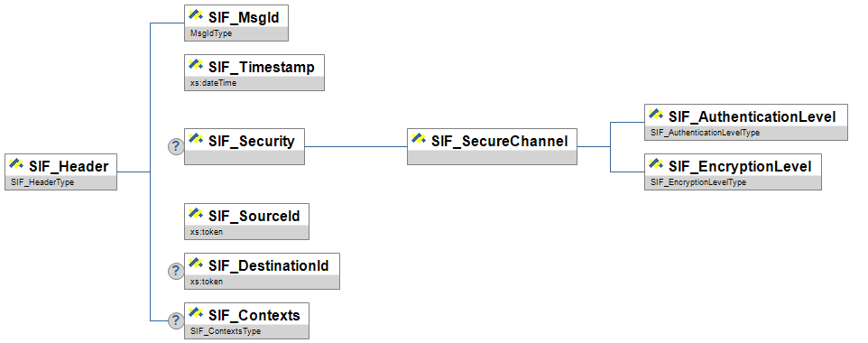This screenshot has width=868, height=343.
Task: Click the xs:token type under SIF_SourceId
Action: click(x=207, y=232)
